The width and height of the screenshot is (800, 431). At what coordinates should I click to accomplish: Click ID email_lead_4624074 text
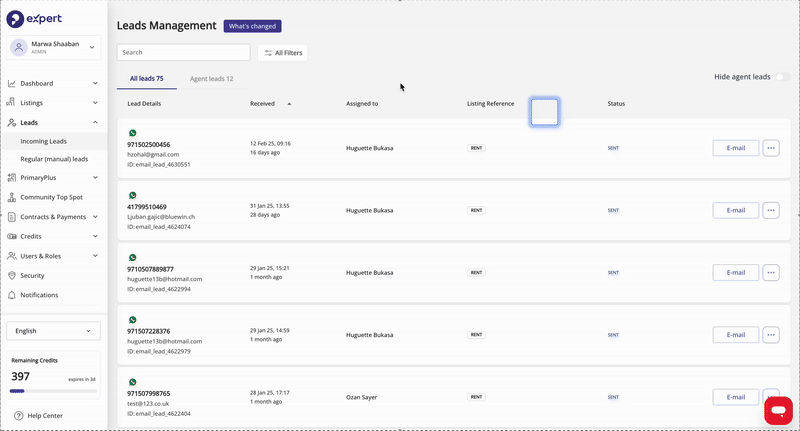[159, 226]
